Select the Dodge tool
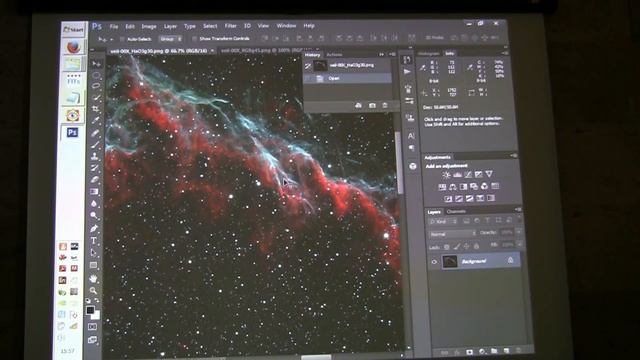Screen dimensions: 640x360 coord(94,215)
